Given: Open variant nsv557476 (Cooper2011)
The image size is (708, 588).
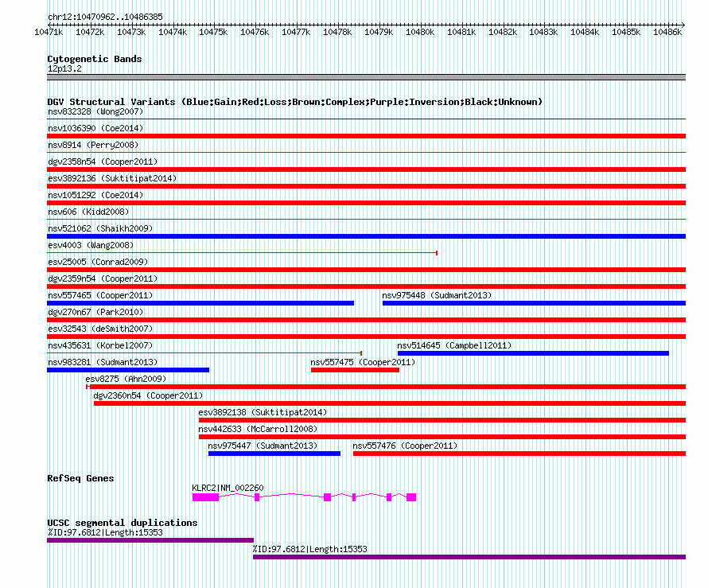Looking at the screenshot, I should pos(405,446).
